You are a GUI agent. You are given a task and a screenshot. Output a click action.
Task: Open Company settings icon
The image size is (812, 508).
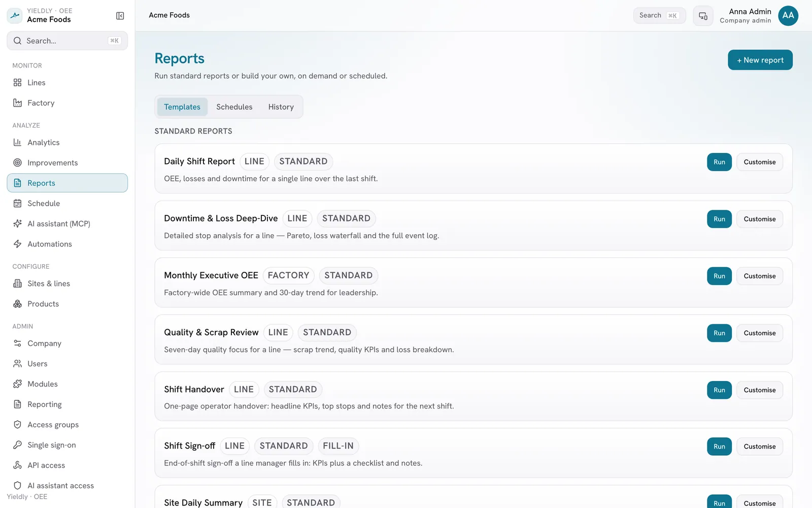click(x=17, y=343)
